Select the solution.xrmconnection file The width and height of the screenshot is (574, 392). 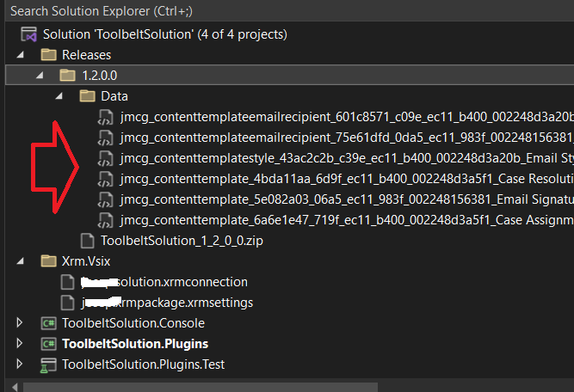click(164, 282)
